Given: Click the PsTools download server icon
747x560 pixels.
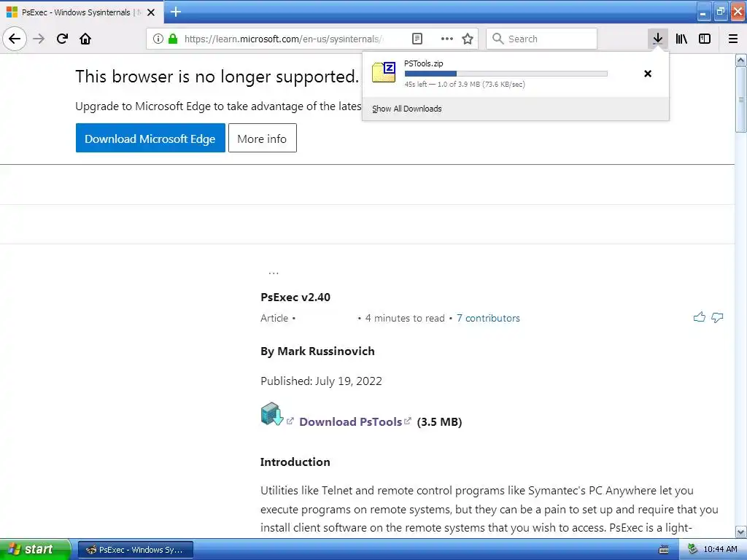Looking at the screenshot, I should 272,414.
